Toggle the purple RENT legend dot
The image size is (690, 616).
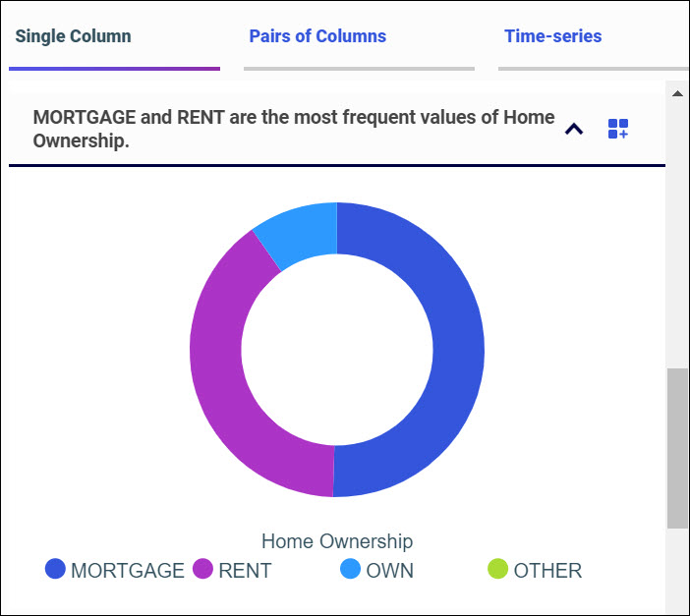coord(203,570)
